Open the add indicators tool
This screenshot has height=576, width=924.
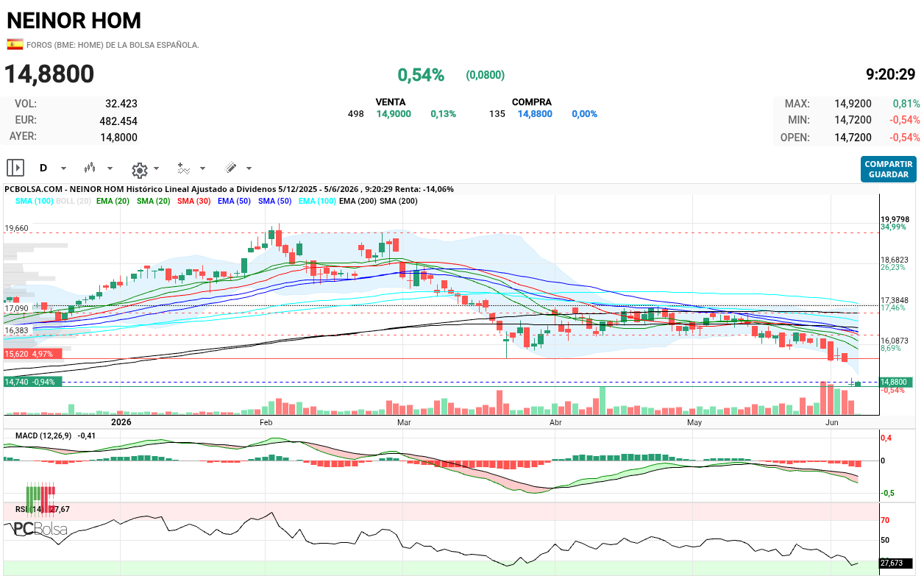[x=184, y=168]
